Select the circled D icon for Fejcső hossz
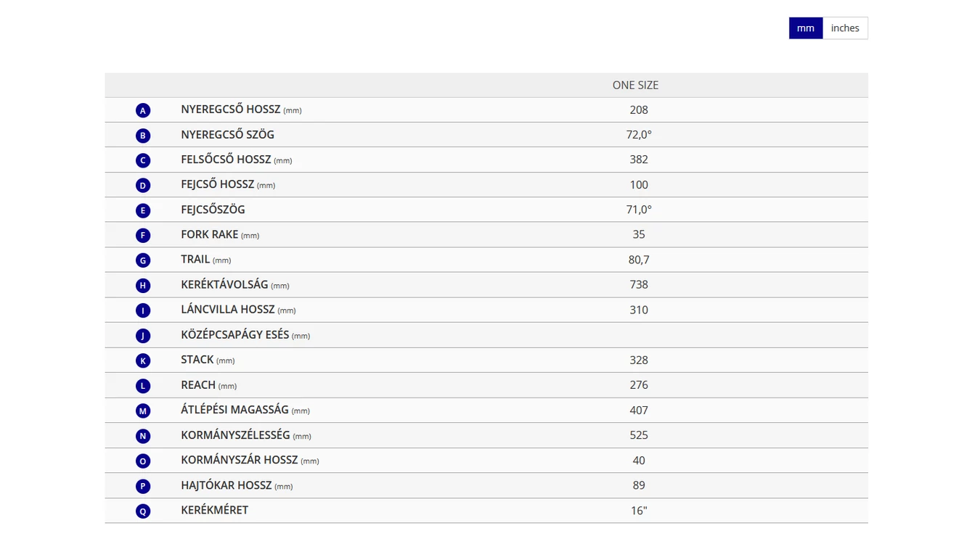Viewport: 980px width, 544px height. pos(143,186)
